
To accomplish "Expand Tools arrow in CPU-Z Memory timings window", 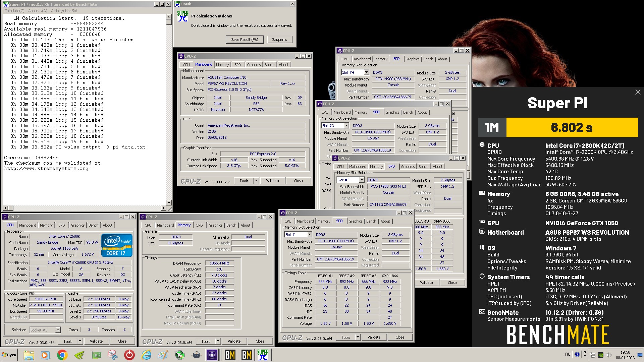I will (x=218, y=341).
